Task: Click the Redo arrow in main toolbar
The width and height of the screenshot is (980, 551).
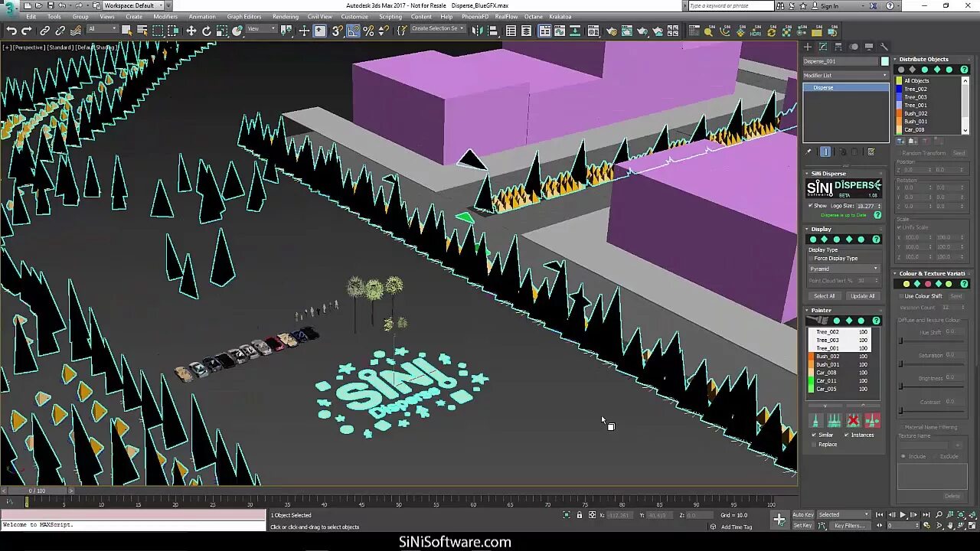Action: point(27,31)
